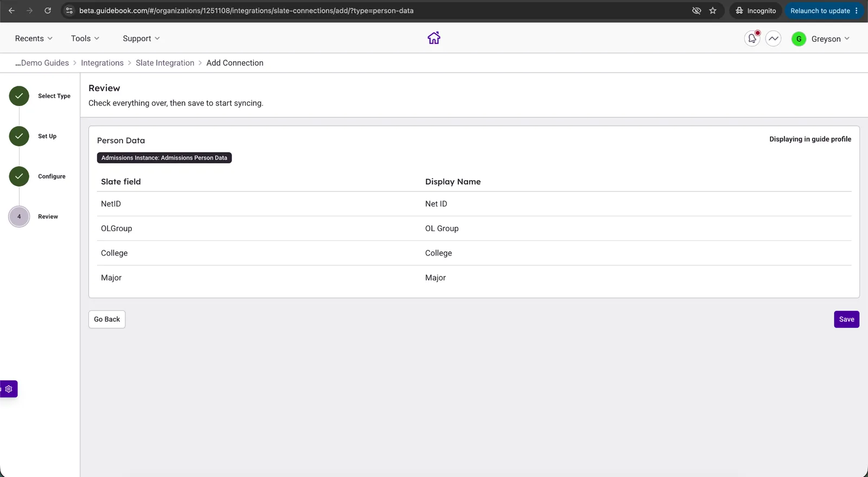Viewport: 868px width, 477px height.
Task: Click the College slate field cell
Action: [x=114, y=253]
